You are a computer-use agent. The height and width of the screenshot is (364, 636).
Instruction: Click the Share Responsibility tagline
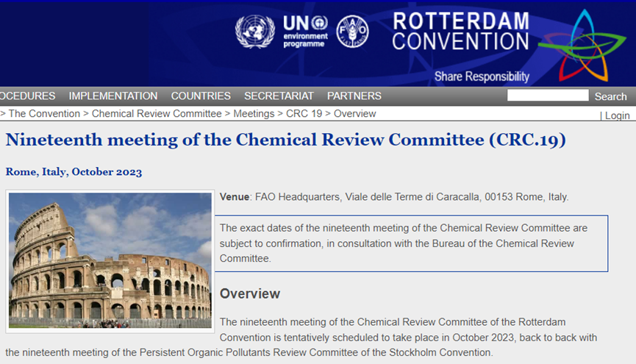(x=482, y=76)
